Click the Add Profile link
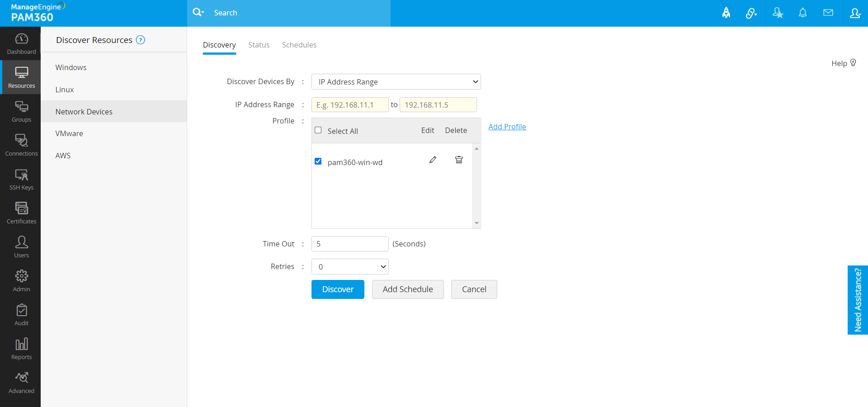The height and width of the screenshot is (407, 868). [x=507, y=127]
